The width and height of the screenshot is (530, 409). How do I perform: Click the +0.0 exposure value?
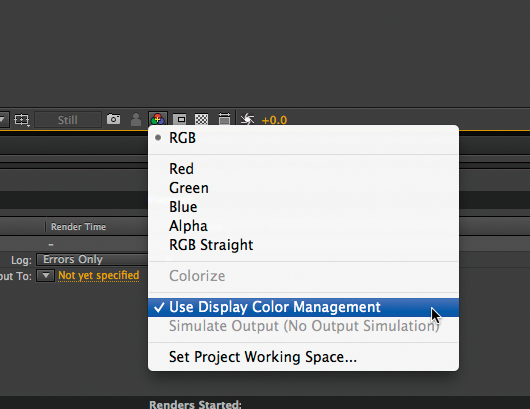coord(274,120)
